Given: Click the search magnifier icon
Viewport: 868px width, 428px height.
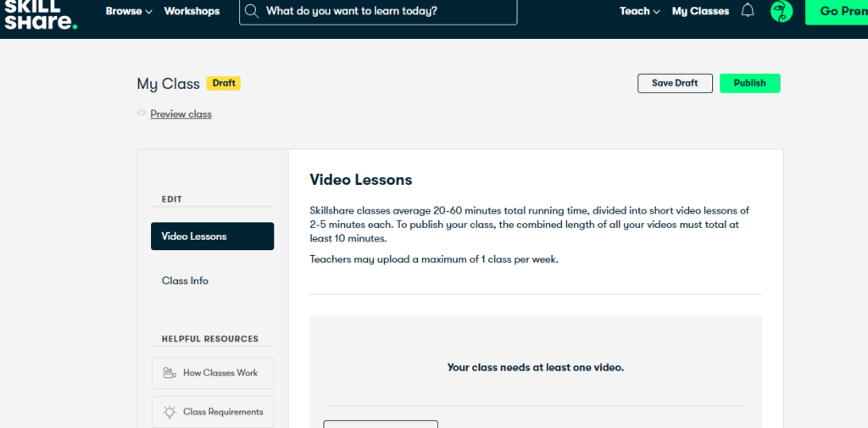Looking at the screenshot, I should pyautogui.click(x=251, y=11).
